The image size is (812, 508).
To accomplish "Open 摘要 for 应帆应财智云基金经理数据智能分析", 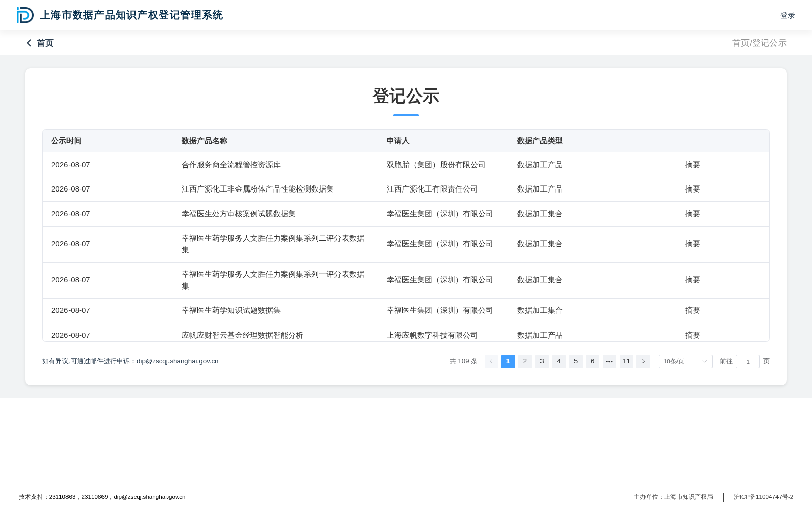I will coord(692,335).
